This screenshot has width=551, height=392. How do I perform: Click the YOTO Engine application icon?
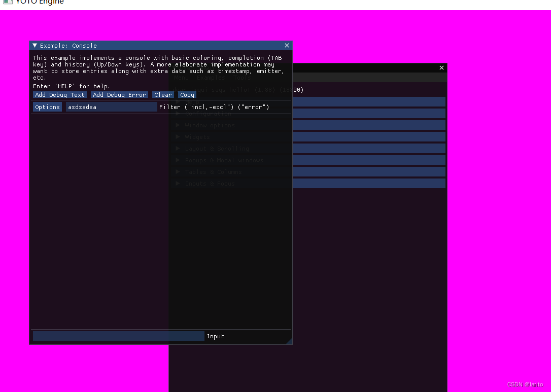8,2
